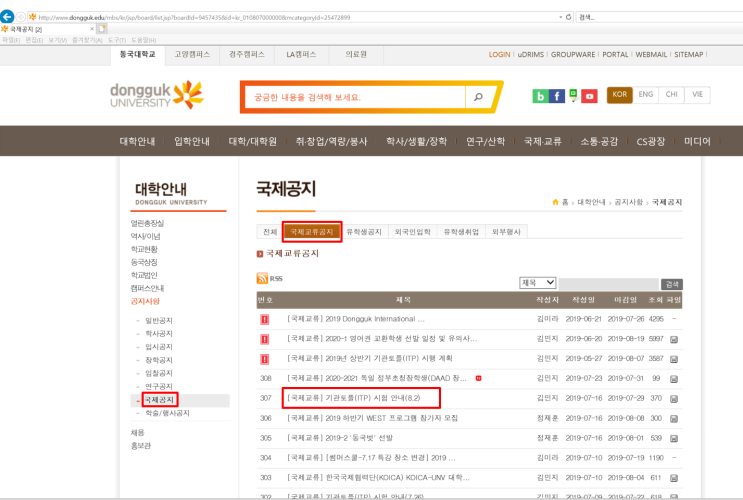Open 국제공지 in the sidebar

point(159,400)
